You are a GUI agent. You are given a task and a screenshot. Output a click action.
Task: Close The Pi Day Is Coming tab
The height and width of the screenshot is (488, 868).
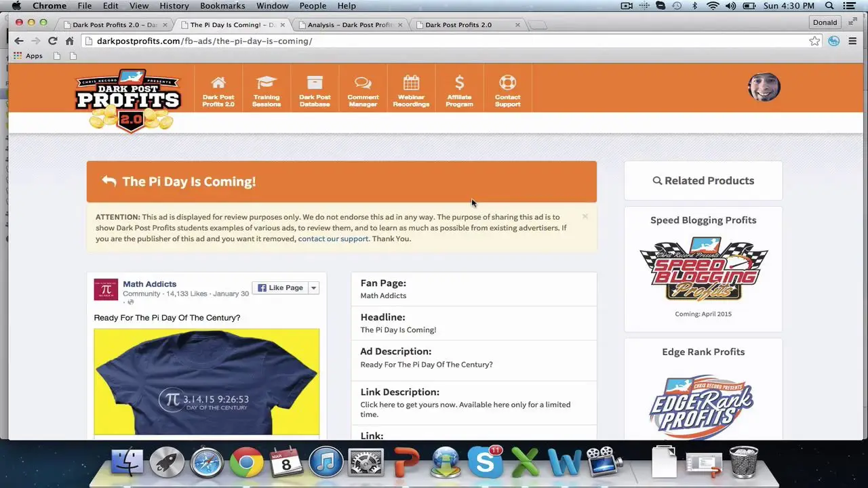pos(282,25)
